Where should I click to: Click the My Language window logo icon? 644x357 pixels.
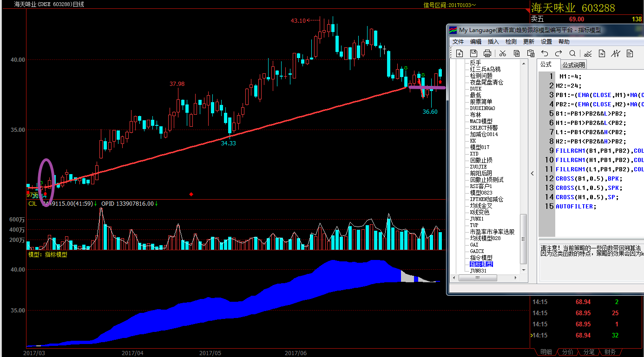click(453, 30)
